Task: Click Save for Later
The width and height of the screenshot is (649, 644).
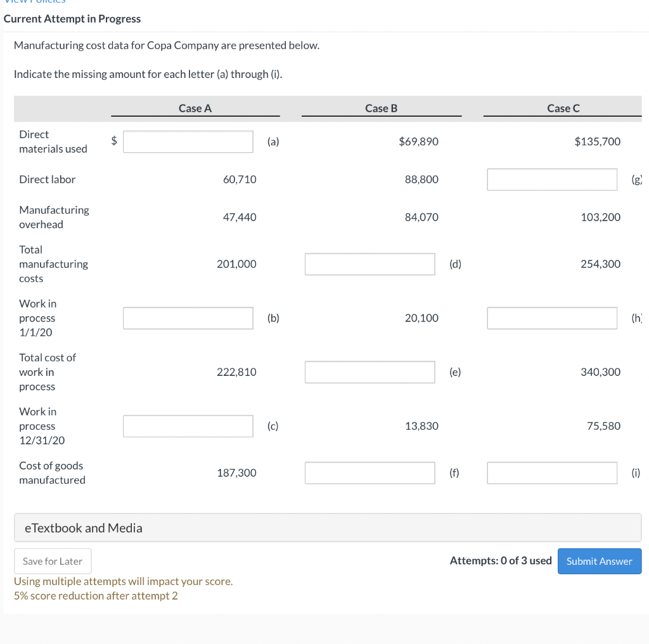Action: 53,561
